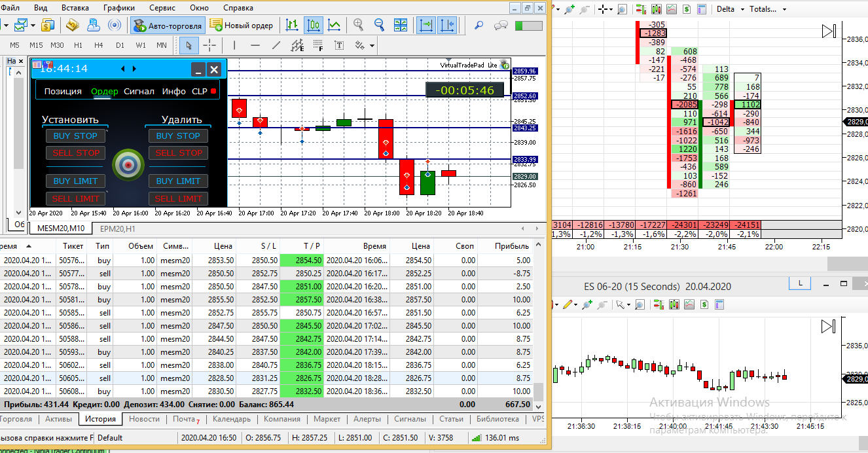Select the cursor arrow tool
Viewport: 868px width, 453px height.
tap(189, 45)
